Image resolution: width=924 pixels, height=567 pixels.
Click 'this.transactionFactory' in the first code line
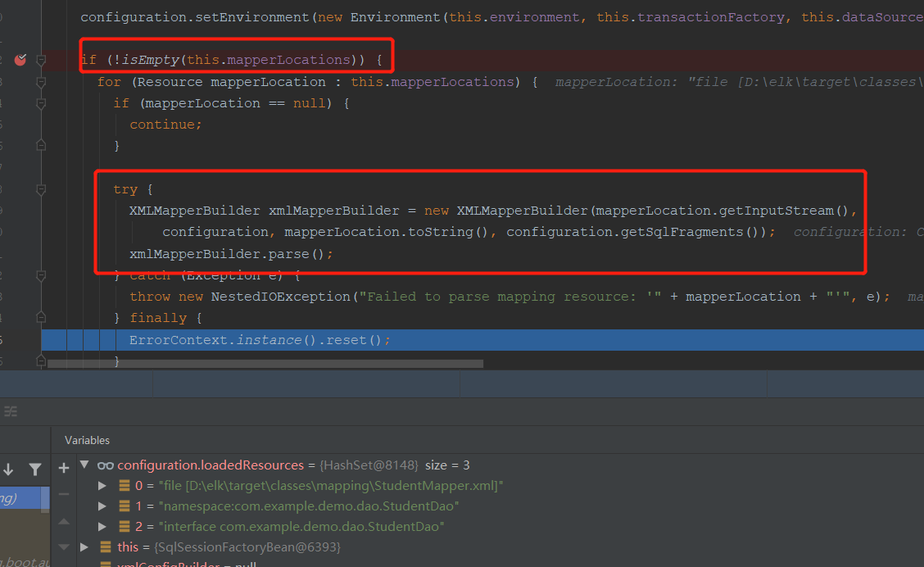tap(691, 17)
